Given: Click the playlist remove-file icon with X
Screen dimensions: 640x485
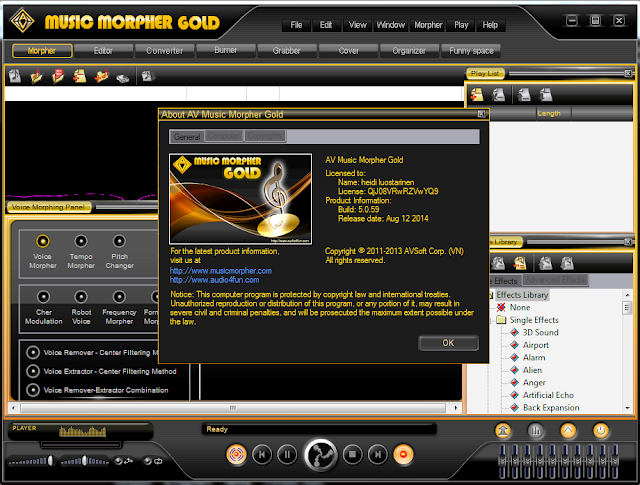Looking at the screenshot, I should [x=498, y=95].
